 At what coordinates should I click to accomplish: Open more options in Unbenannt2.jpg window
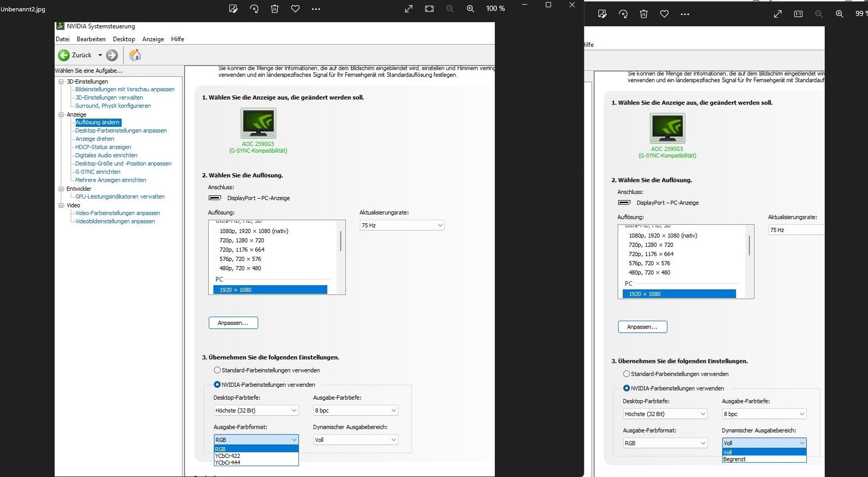[x=316, y=9]
